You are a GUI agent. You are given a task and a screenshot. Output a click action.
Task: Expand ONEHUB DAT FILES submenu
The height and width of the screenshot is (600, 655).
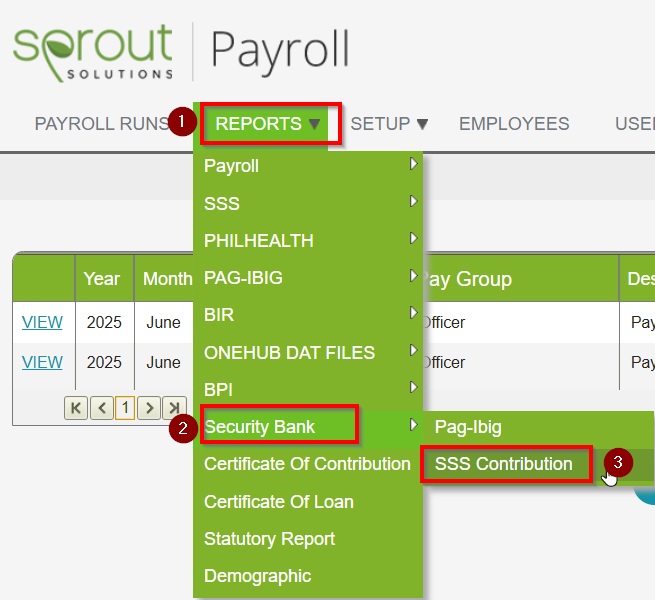(x=308, y=353)
